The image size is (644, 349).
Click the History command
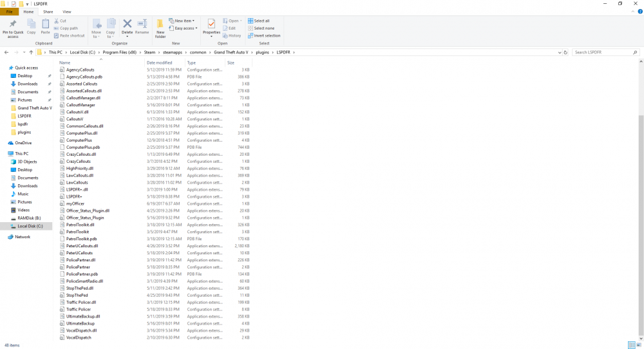tap(232, 35)
